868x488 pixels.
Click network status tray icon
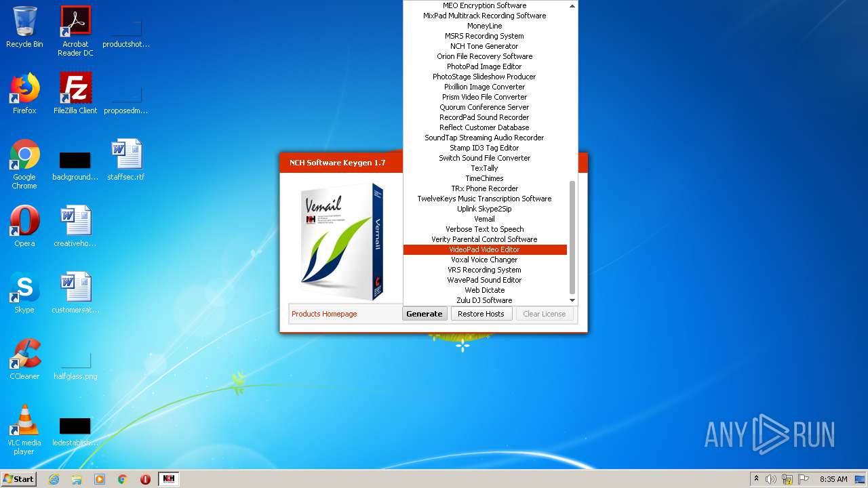pyautogui.click(x=787, y=479)
